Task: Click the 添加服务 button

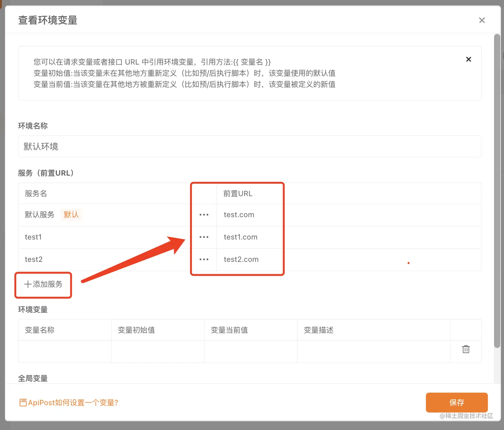Action: click(43, 284)
